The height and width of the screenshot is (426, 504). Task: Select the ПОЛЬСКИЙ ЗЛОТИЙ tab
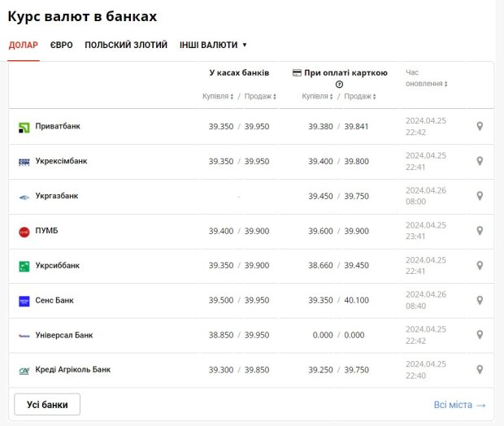[x=126, y=45]
